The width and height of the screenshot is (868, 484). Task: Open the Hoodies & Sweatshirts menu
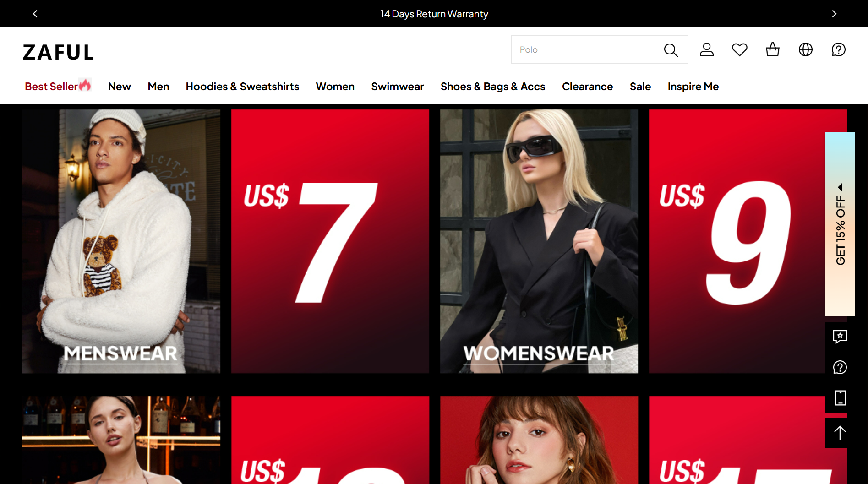click(242, 87)
